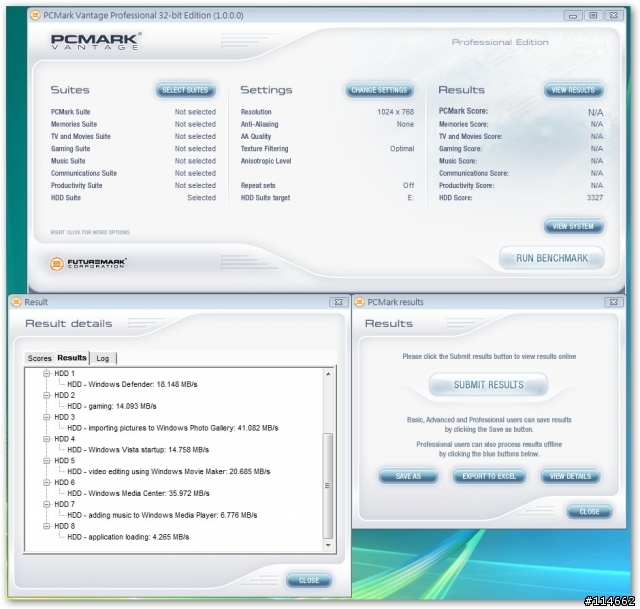Select the Windows Movie Maker video editing row
Image resolution: width=640 pixels, height=609 pixels.
point(169,472)
